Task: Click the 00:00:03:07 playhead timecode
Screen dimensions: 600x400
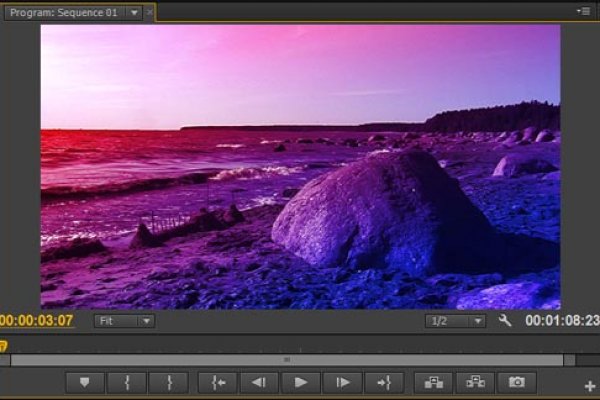Action: point(37,321)
